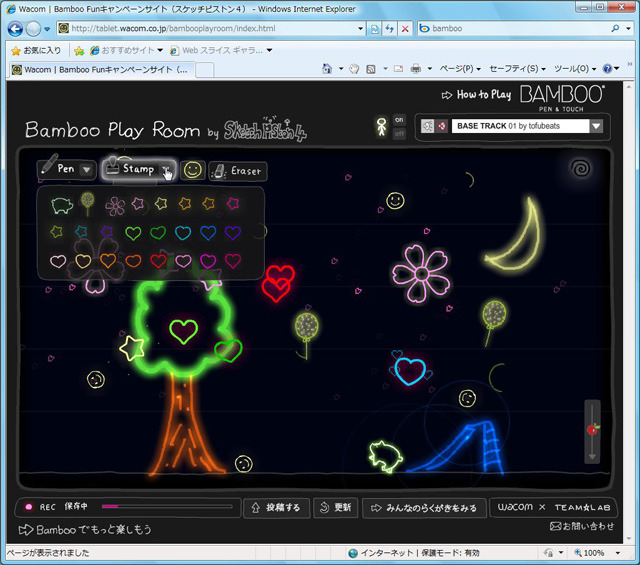The height and width of the screenshot is (565, 640).
Task: Choose the purple star stamp in palette
Action: [107, 232]
